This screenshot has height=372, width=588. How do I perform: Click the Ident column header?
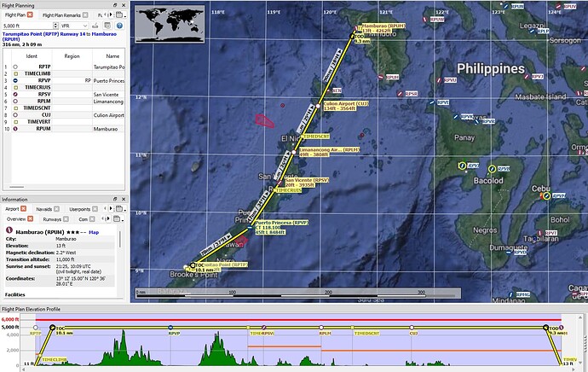click(x=32, y=55)
